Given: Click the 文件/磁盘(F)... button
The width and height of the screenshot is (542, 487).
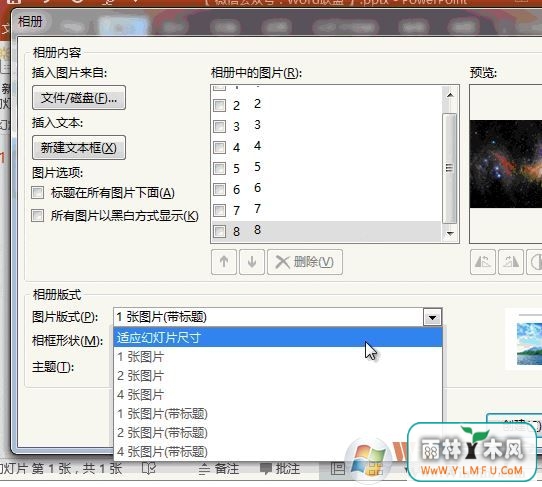Looking at the screenshot, I should tap(79, 98).
